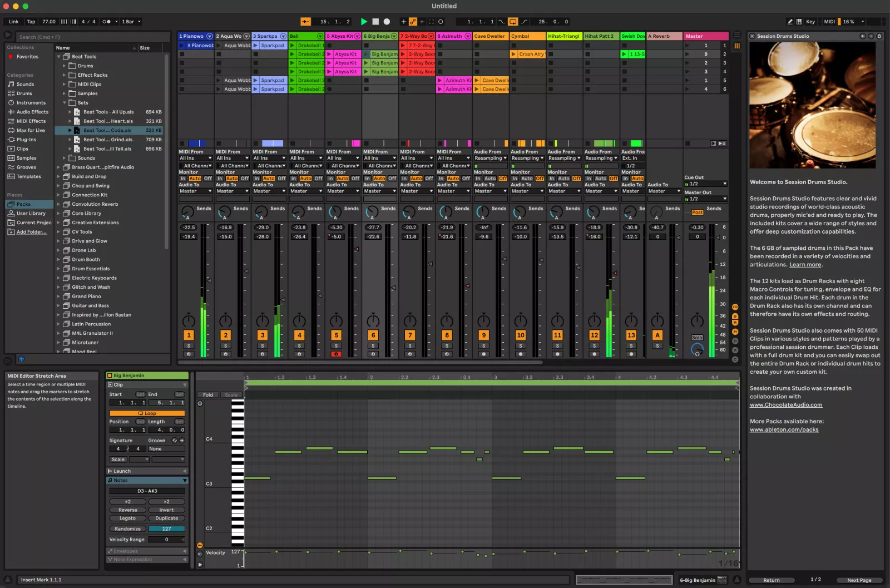Click the Learn more link
This screenshot has width=890, height=588.
(805, 265)
